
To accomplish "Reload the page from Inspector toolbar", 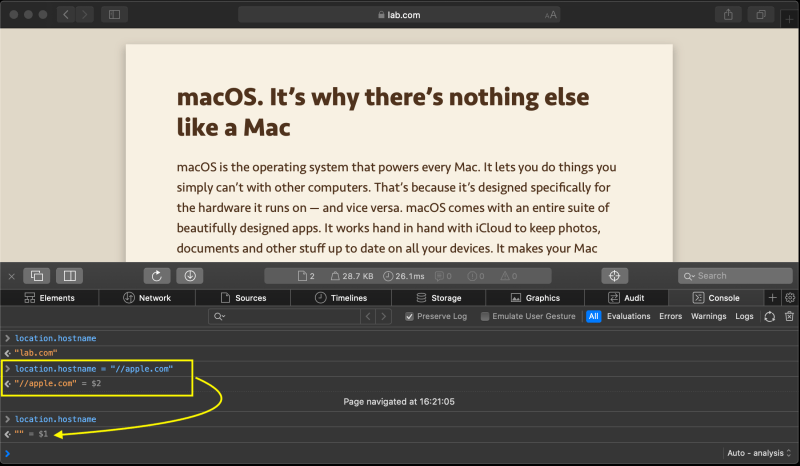I will (157, 276).
